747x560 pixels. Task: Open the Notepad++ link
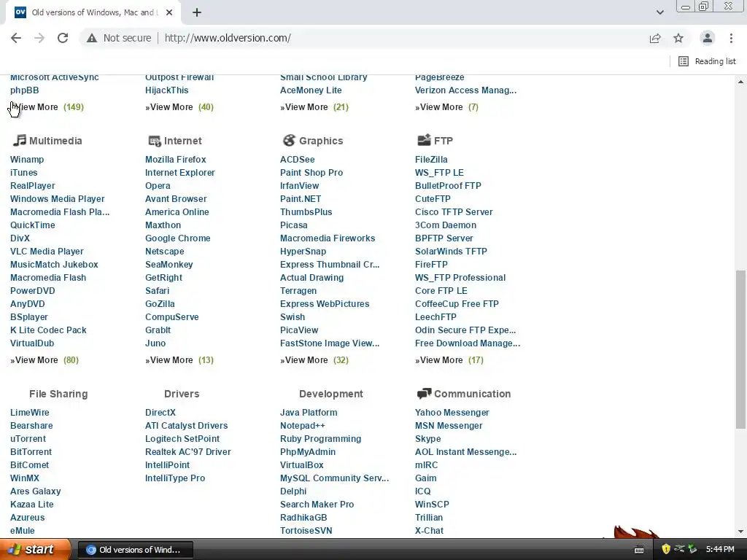tap(303, 426)
